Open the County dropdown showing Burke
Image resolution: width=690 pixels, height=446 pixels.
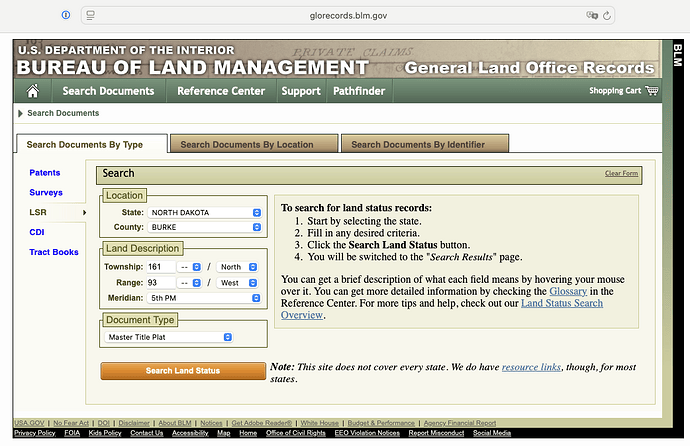tap(205, 227)
